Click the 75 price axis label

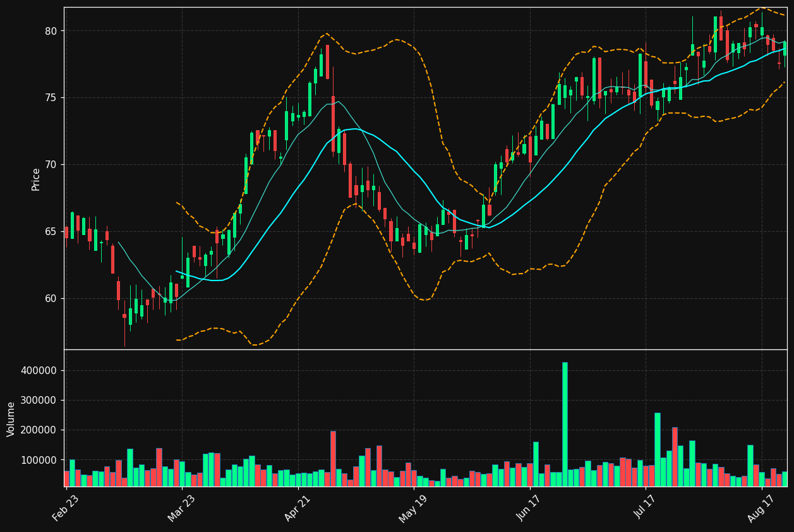pos(51,98)
